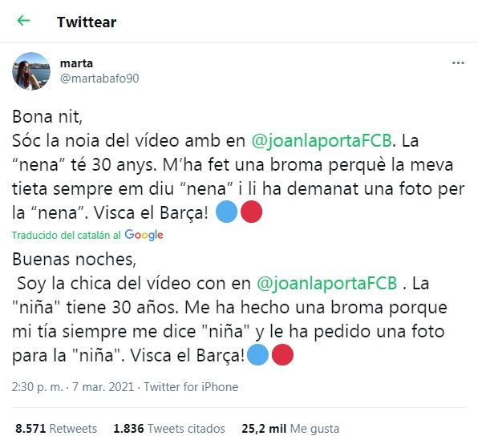Open the @martabafo90 handle

[x=99, y=79]
